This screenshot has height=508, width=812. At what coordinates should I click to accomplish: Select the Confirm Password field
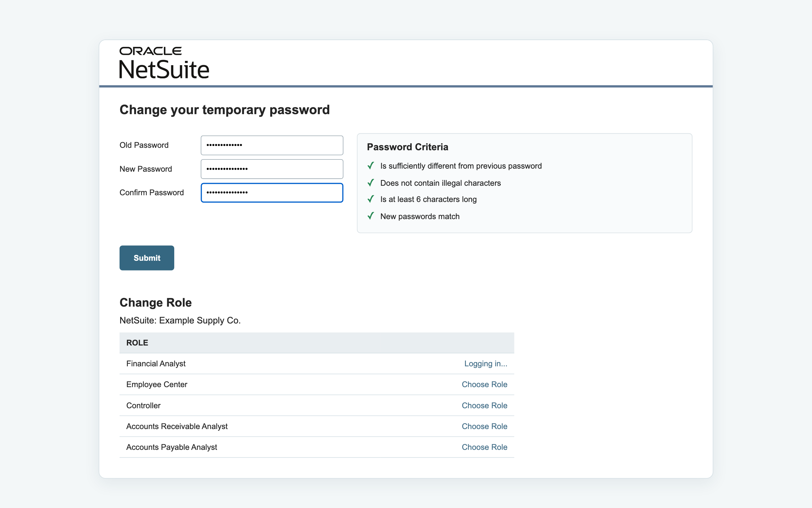click(x=272, y=193)
